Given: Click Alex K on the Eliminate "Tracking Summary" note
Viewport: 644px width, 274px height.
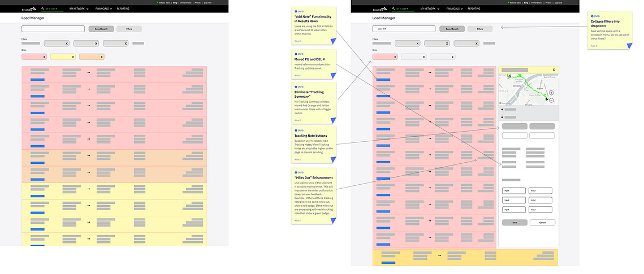Looking at the screenshot, I should pos(297,120).
